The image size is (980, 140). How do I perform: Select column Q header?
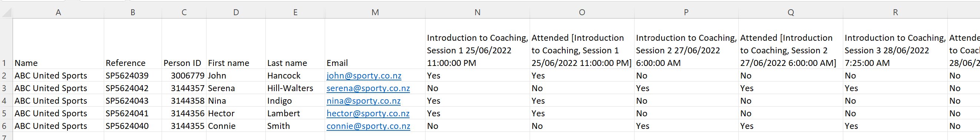tap(791, 13)
